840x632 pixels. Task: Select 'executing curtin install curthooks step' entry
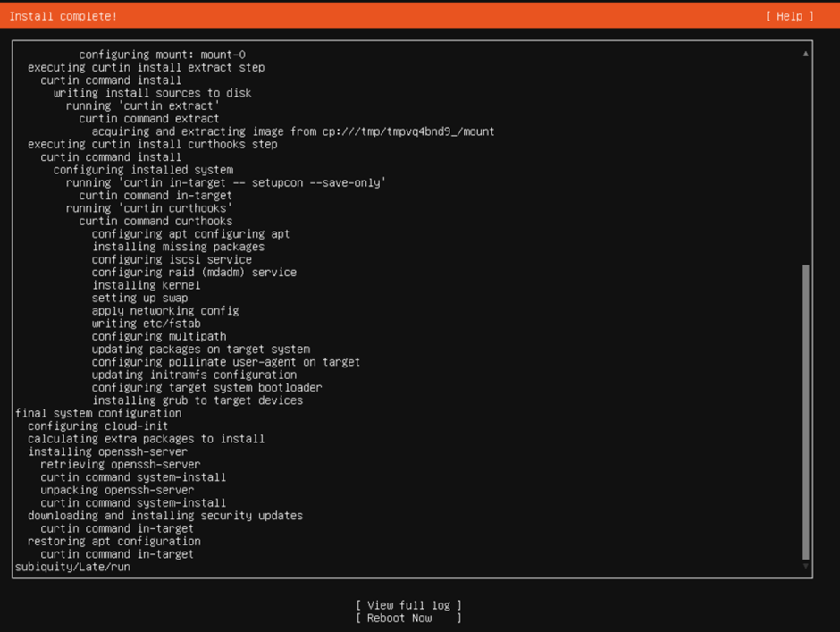pyautogui.click(x=152, y=144)
